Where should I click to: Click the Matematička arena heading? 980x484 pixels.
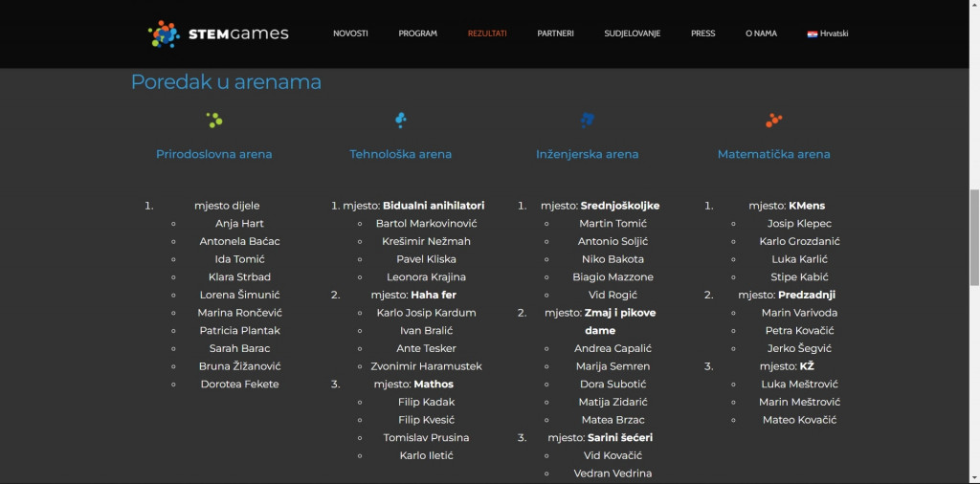tap(774, 154)
